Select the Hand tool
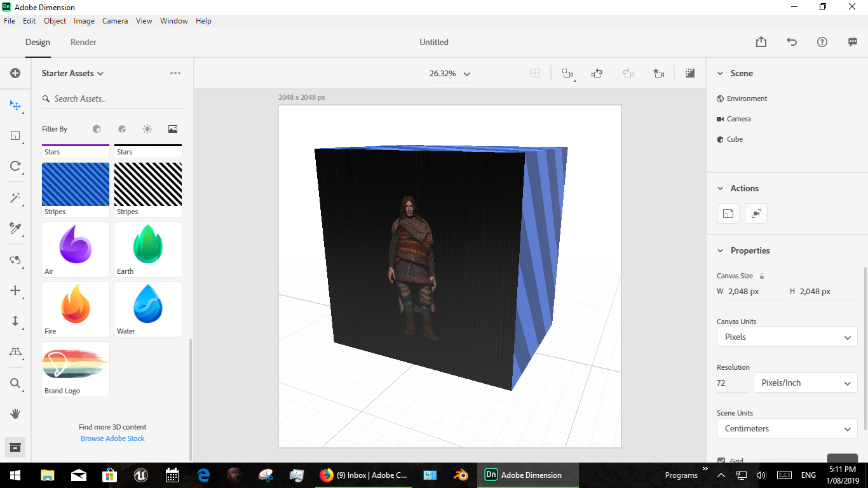Viewport: 868px width, 488px height. [x=15, y=414]
